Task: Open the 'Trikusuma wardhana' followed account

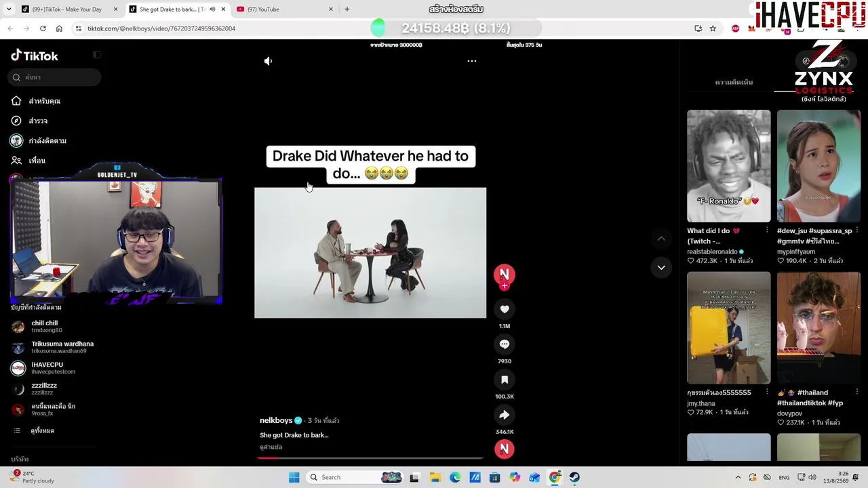Action: coord(53,347)
